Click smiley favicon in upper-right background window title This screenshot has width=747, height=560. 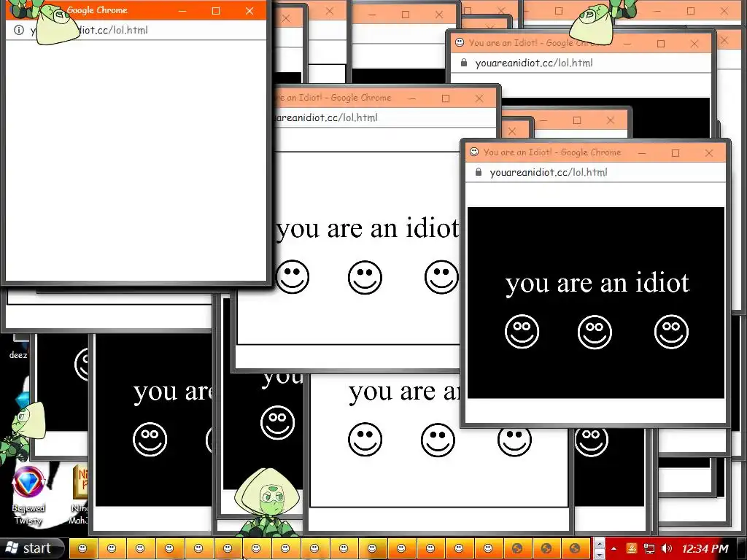click(460, 42)
